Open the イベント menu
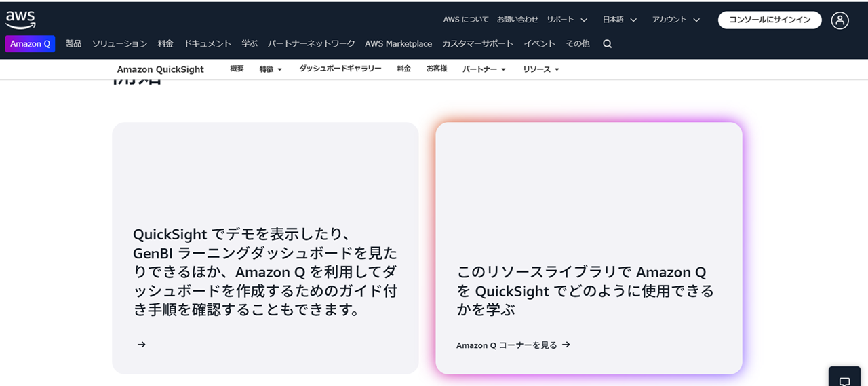The height and width of the screenshot is (386, 868). coord(540,43)
